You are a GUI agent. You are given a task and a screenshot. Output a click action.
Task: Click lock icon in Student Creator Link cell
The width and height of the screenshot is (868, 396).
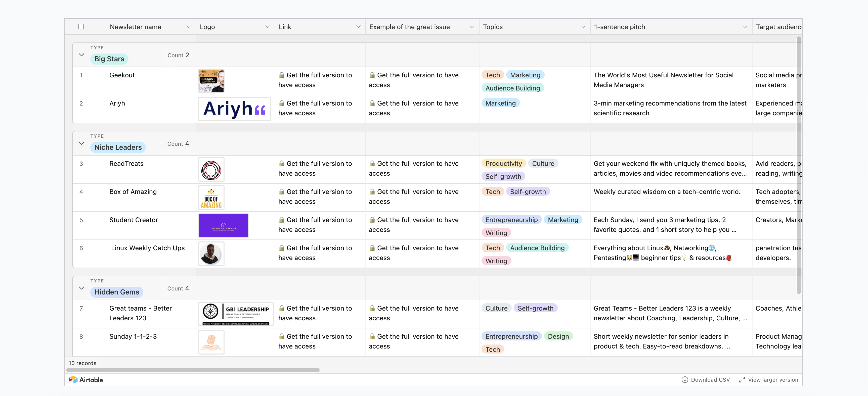(282, 220)
